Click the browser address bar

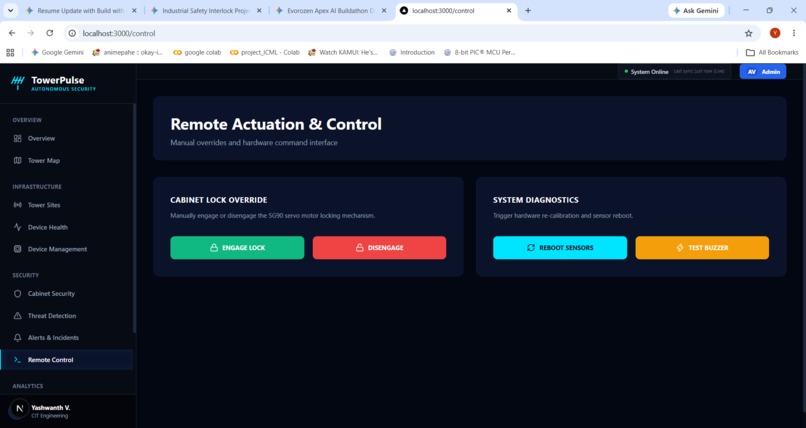411,33
